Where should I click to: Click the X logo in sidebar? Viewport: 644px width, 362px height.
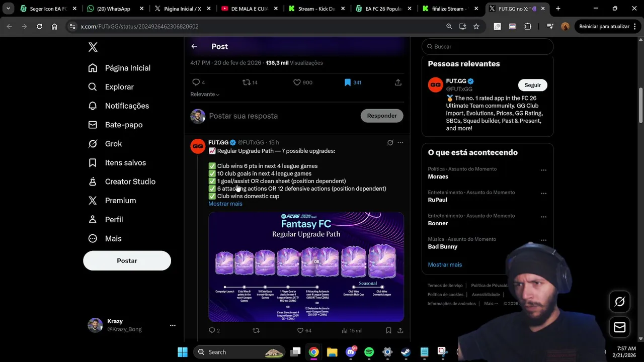tap(93, 47)
